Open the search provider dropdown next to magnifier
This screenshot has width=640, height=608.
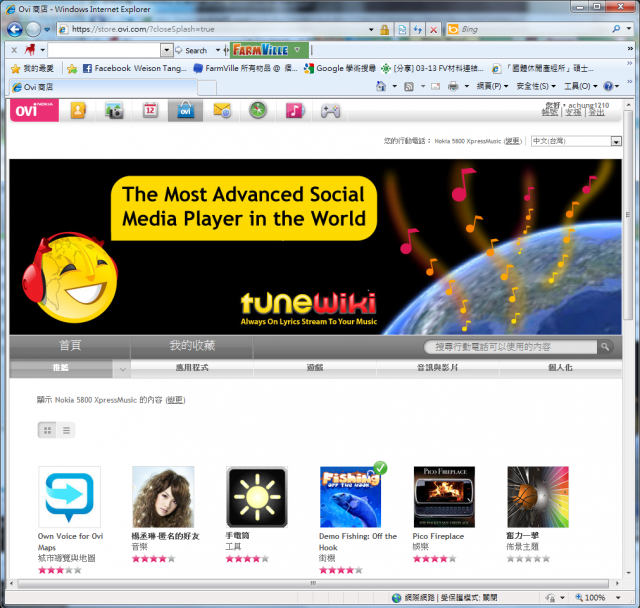pos(629,29)
